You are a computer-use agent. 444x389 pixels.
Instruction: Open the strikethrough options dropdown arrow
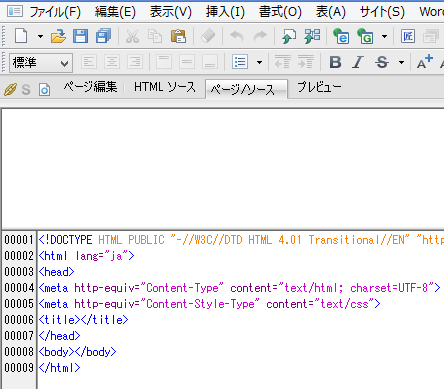click(401, 62)
